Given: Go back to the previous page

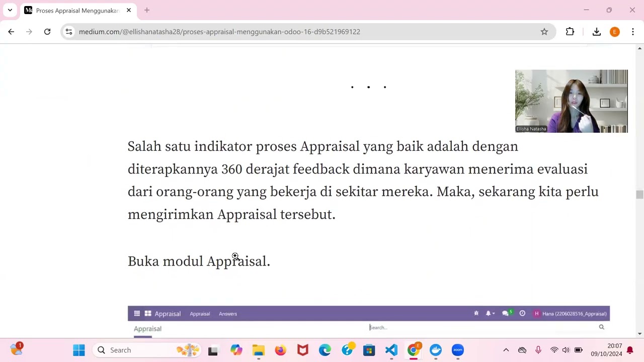Looking at the screenshot, I should coord(11,32).
